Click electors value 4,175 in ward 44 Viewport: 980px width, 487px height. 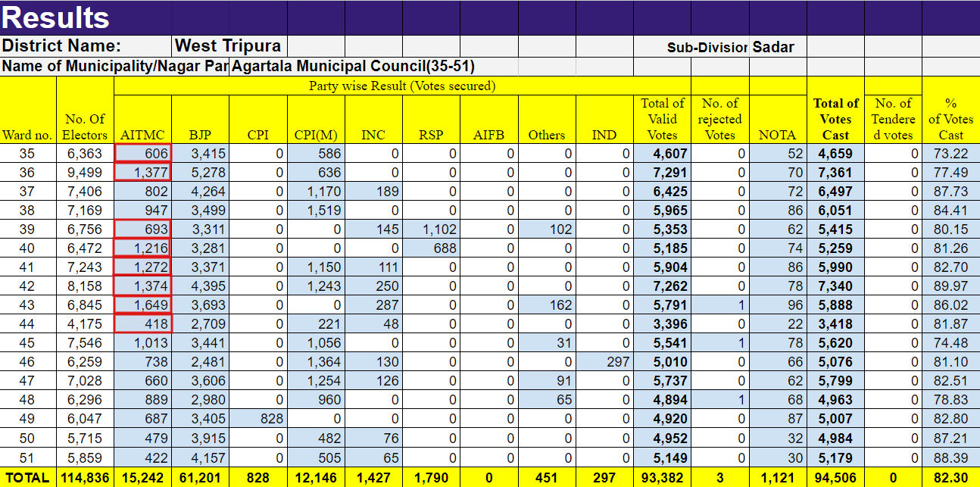click(85, 324)
